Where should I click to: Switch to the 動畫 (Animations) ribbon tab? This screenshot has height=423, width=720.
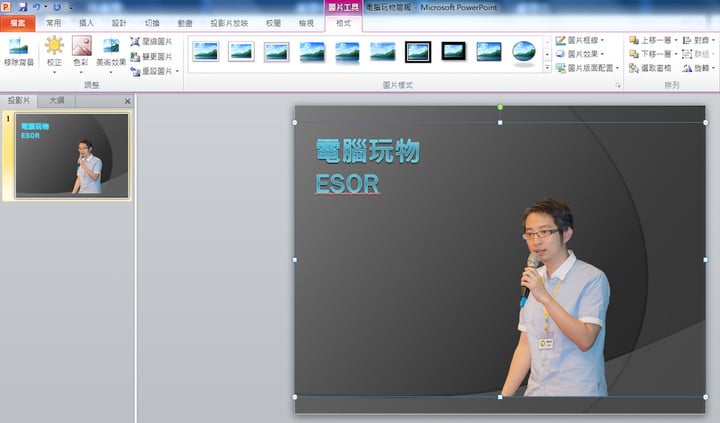click(185, 23)
